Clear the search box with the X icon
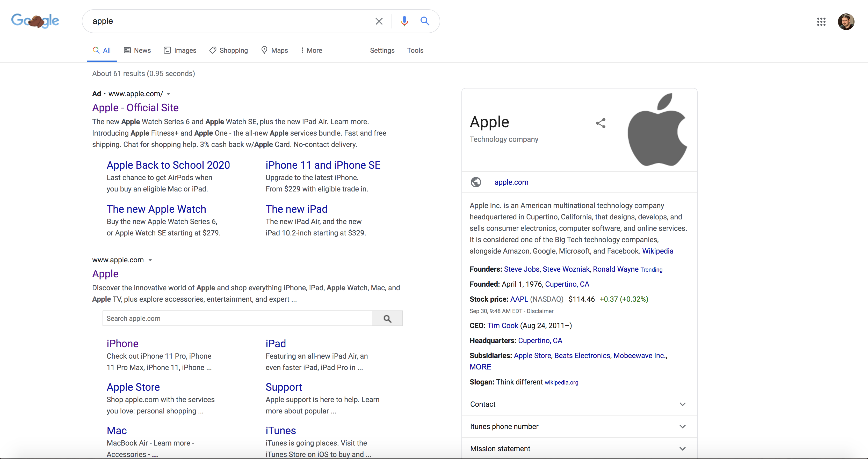Screen dimensions: 868x459 pos(379,21)
